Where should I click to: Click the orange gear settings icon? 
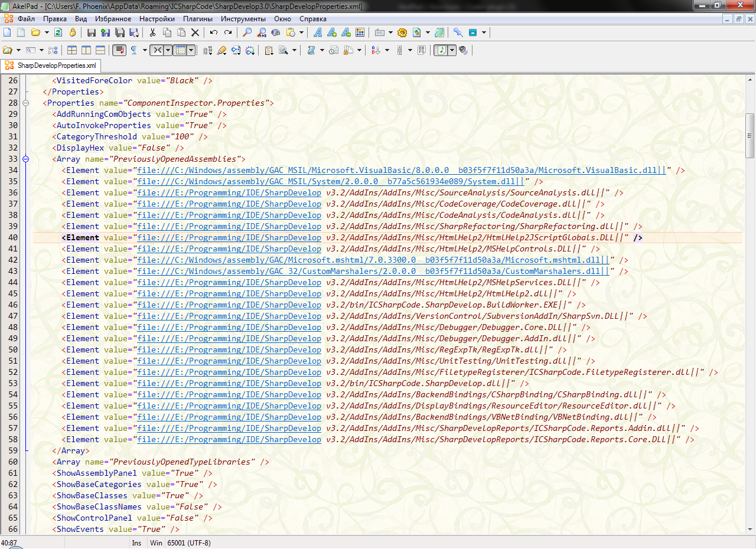point(402,32)
